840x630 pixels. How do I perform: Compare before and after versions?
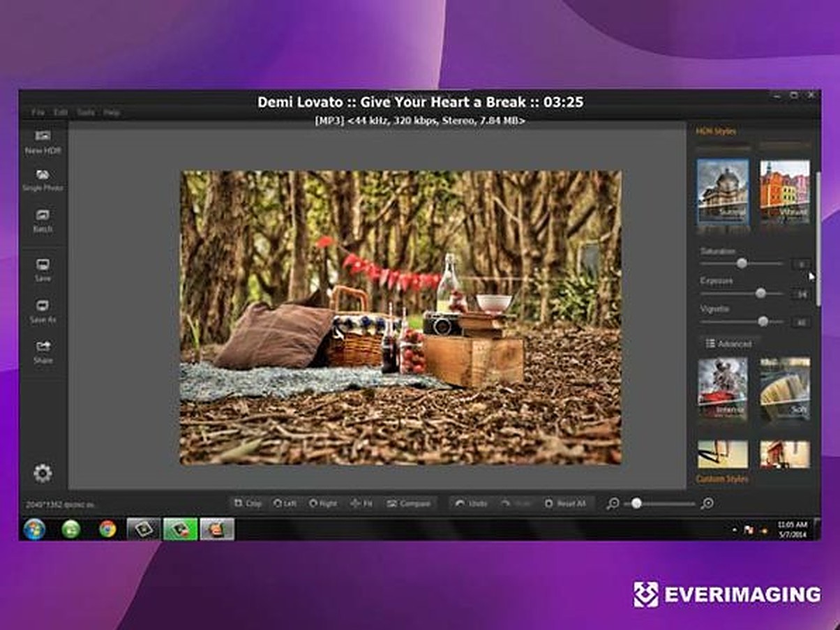click(x=409, y=503)
